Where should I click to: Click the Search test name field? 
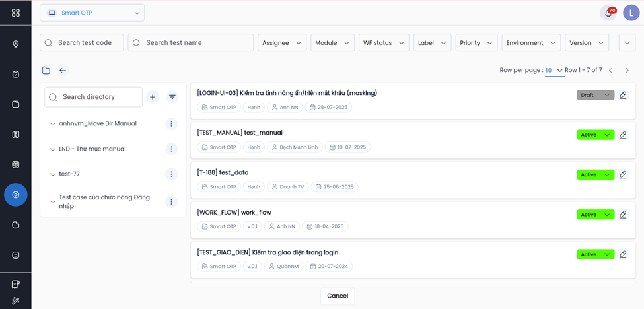point(191,43)
